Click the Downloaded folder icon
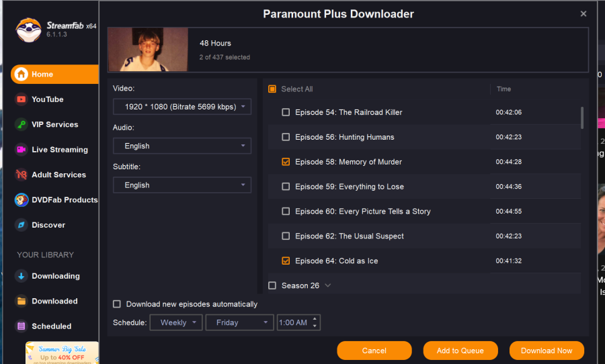The image size is (605, 364). tap(22, 301)
